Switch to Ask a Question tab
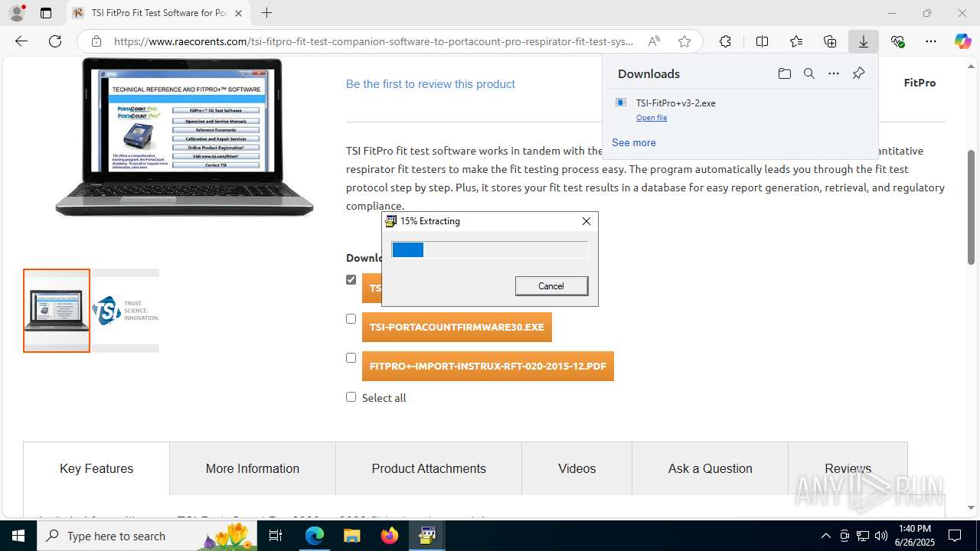The width and height of the screenshot is (980, 551). click(x=710, y=468)
